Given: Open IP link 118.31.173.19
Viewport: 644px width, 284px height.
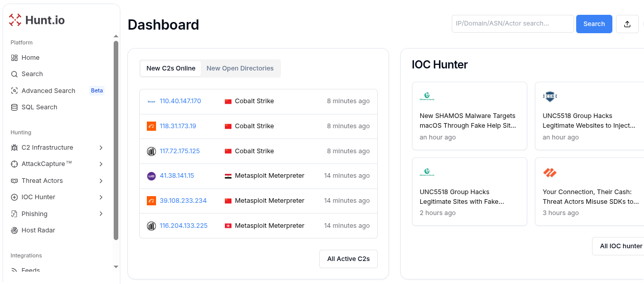Looking at the screenshot, I should 178,126.
